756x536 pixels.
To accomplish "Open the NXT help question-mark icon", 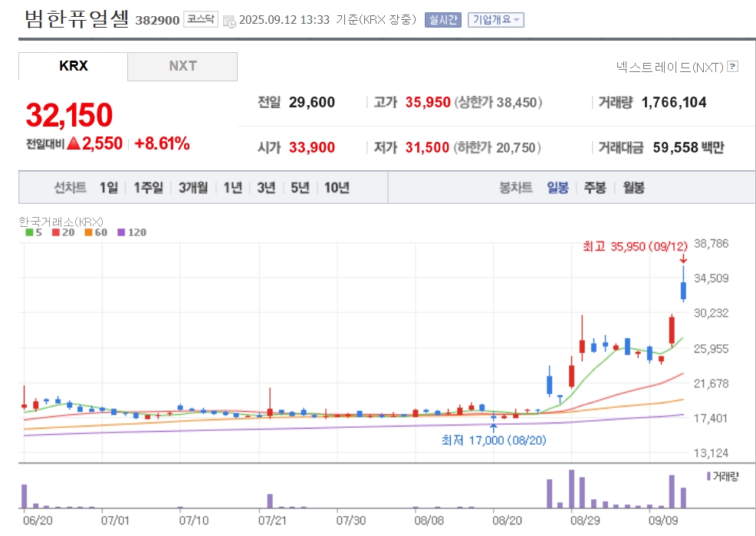I will point(733,66).
